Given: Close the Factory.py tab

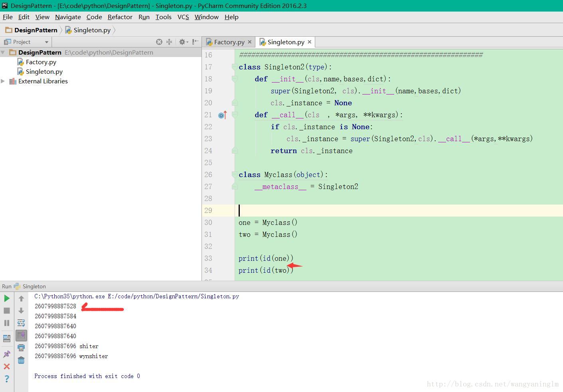Looking at the screenshot, I should pyautogui.click(x=250, y=42).
